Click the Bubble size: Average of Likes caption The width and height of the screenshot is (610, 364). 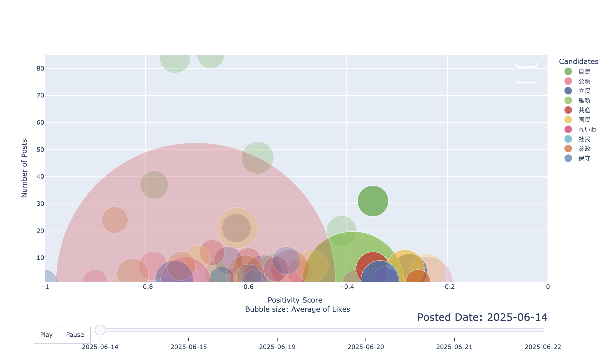[298, 309]
